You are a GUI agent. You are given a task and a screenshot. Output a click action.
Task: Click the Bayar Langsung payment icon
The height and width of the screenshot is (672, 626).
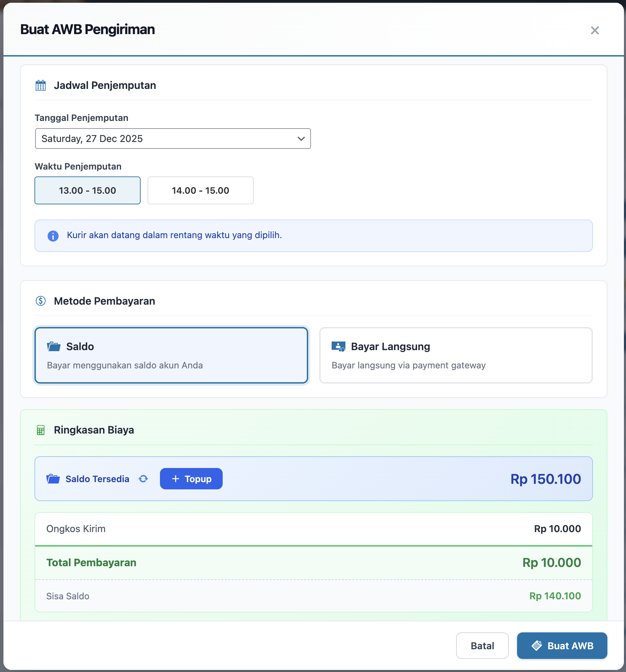pos(338,346)
